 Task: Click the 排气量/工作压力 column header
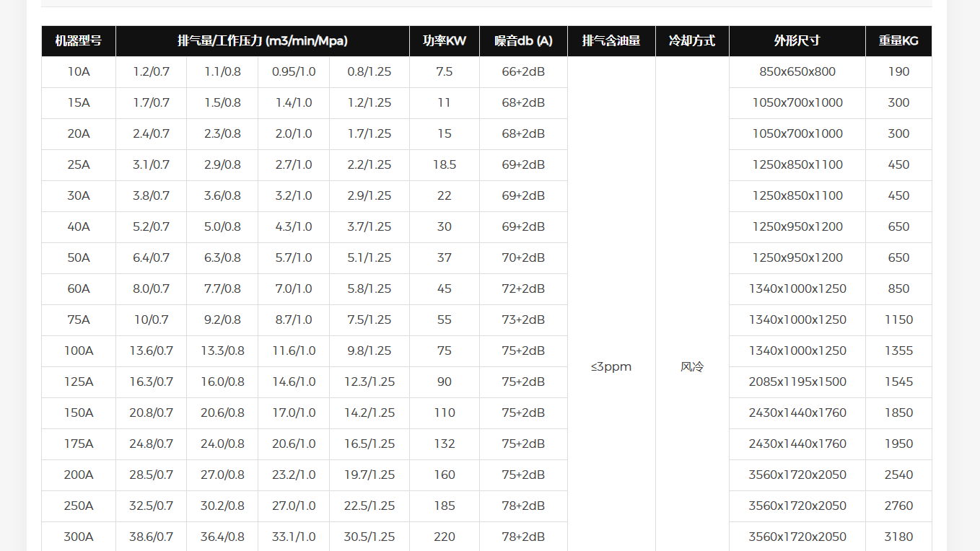pos(263,41)
